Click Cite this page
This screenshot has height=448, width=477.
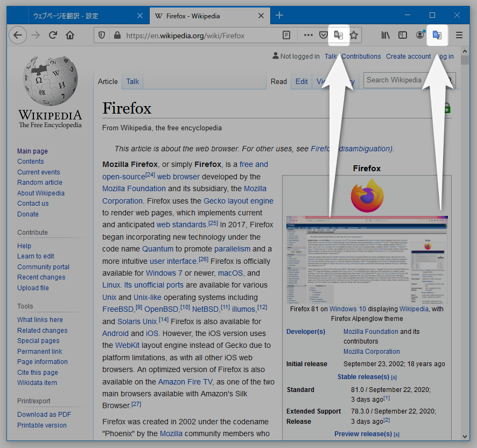(38, 372)
